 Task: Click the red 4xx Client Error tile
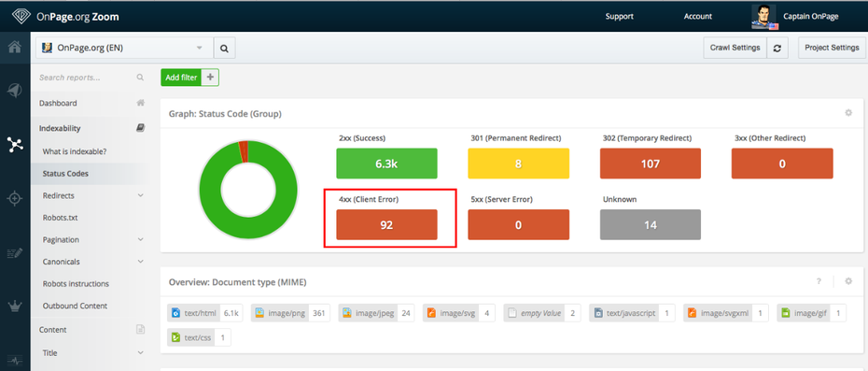pyautogui.click(x=386, y=224)
